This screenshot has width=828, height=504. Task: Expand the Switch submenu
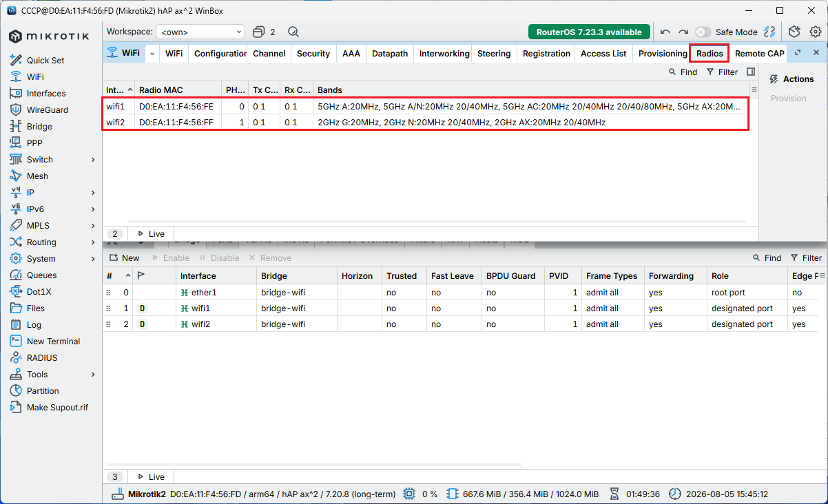tap(93, 159)
